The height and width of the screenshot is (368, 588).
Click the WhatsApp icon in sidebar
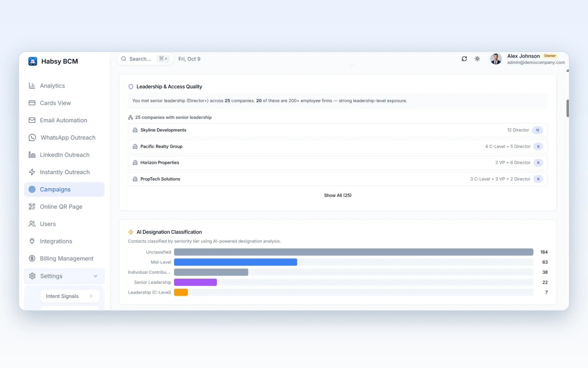coord(32,138)
